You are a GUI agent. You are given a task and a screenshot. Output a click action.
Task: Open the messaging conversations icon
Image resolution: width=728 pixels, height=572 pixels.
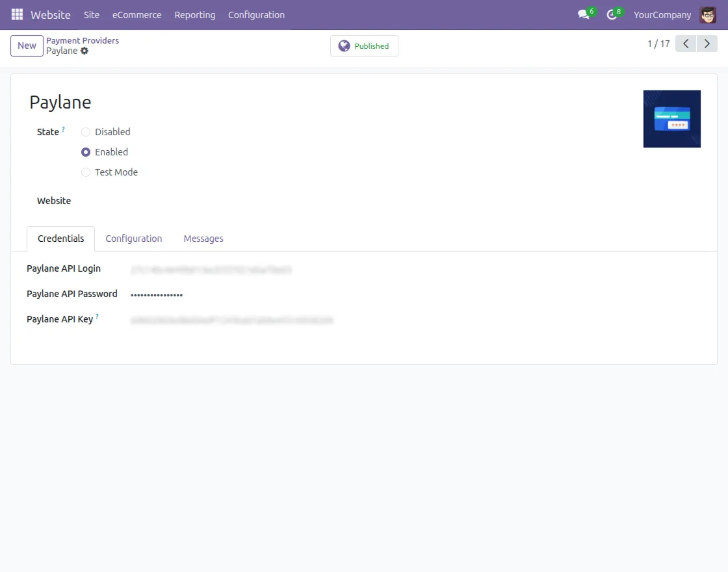coord(582,14)
